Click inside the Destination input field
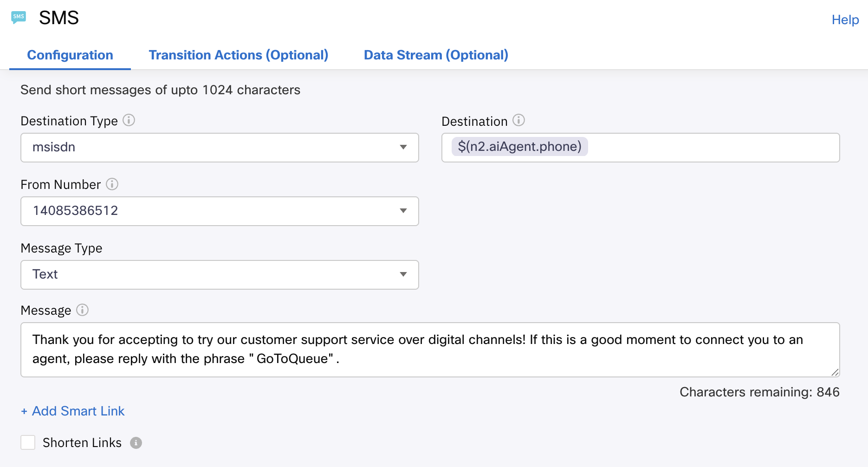The width and height of the screenshot is (868, 467). click(x=641, y=148)
